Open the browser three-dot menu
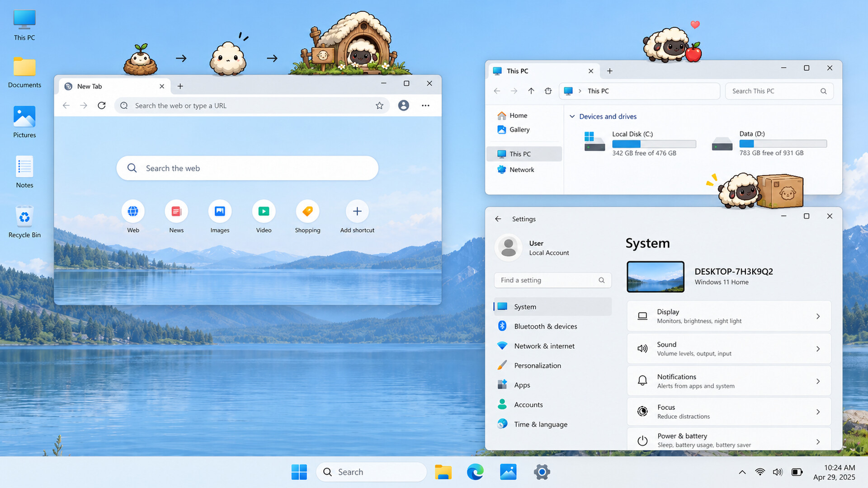 click(x=425, y=105)
